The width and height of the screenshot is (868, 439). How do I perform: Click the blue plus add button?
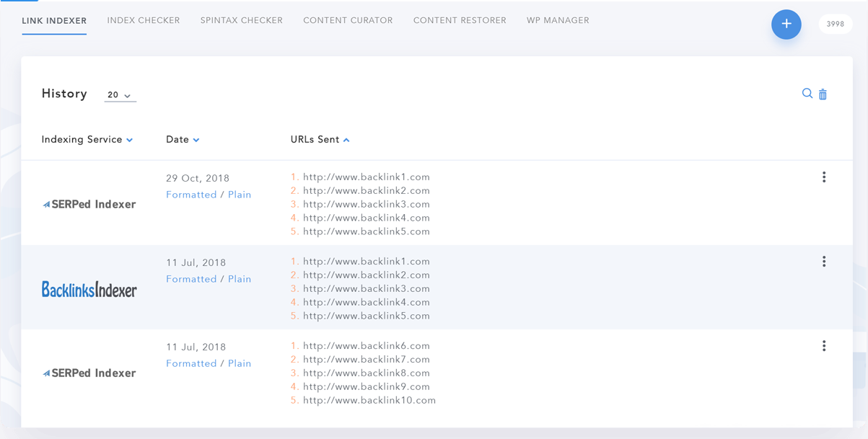(786, 24)
